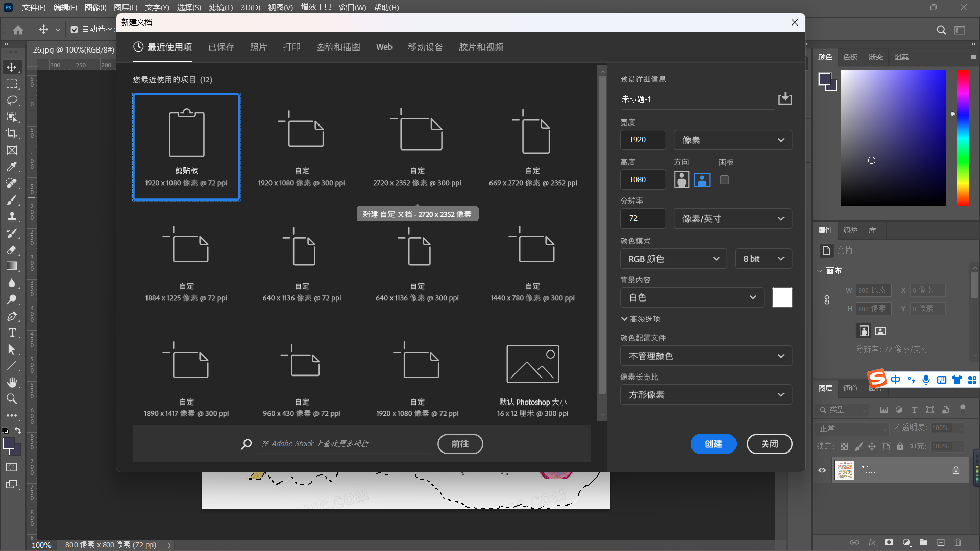980x551 pixels.
Task: Open the 8 bit depth dropdown
Action: coord(764,259)
